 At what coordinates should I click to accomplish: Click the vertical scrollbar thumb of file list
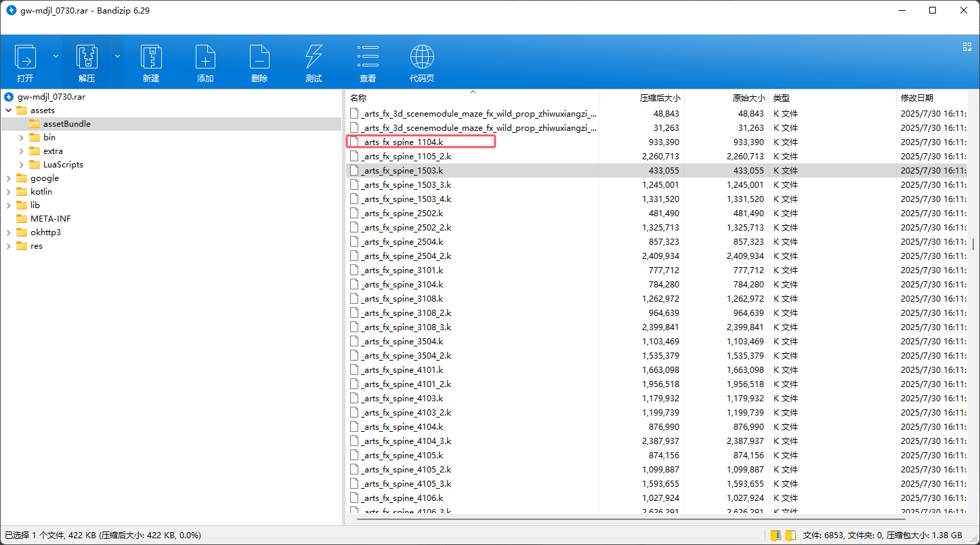pyautogui.click(x=973, y=244)
